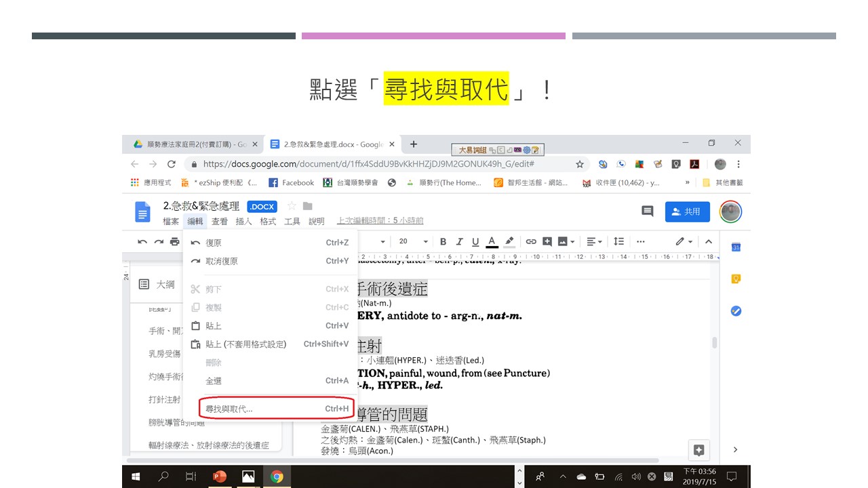Click the add comment icon in toolbar

pos(547,242)
